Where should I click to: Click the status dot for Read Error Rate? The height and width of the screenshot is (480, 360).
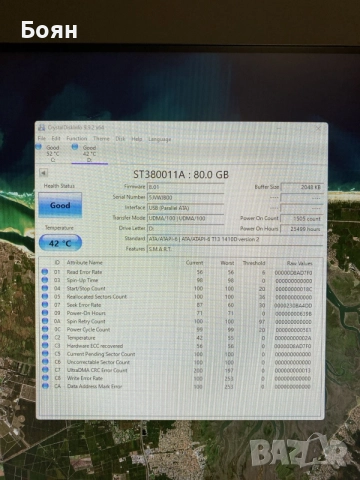coord(45,272)
